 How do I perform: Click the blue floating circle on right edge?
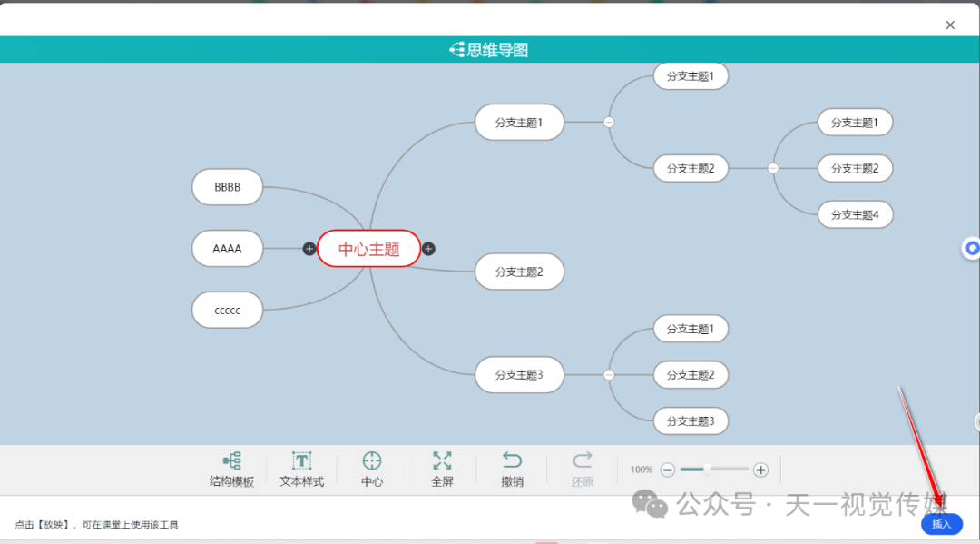pos(972,249)
